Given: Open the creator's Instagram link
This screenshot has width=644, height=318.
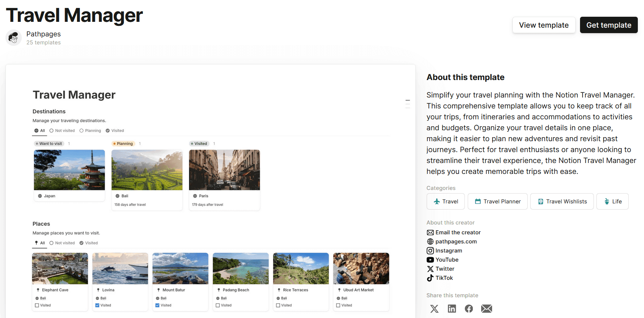Looking at the screenshot, I should 449,251.
